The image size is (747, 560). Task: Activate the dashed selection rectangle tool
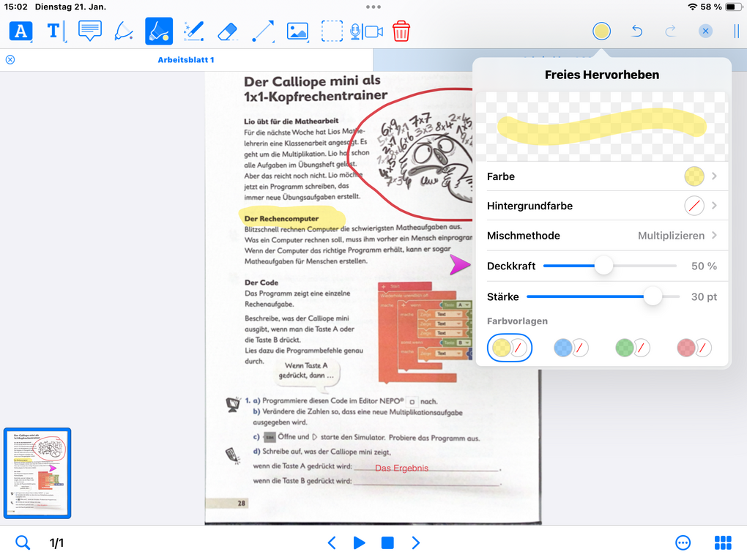pyautogui.click(x=332, y=31)
